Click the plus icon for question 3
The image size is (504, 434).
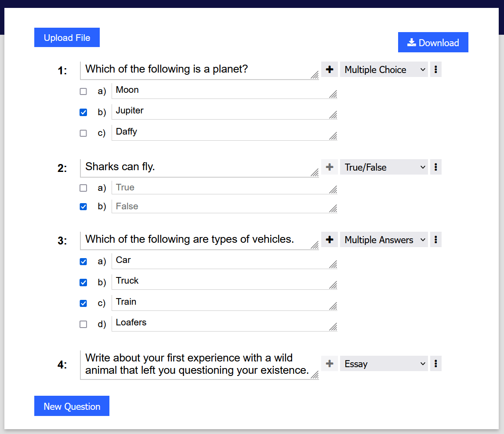tap(330, 240)
